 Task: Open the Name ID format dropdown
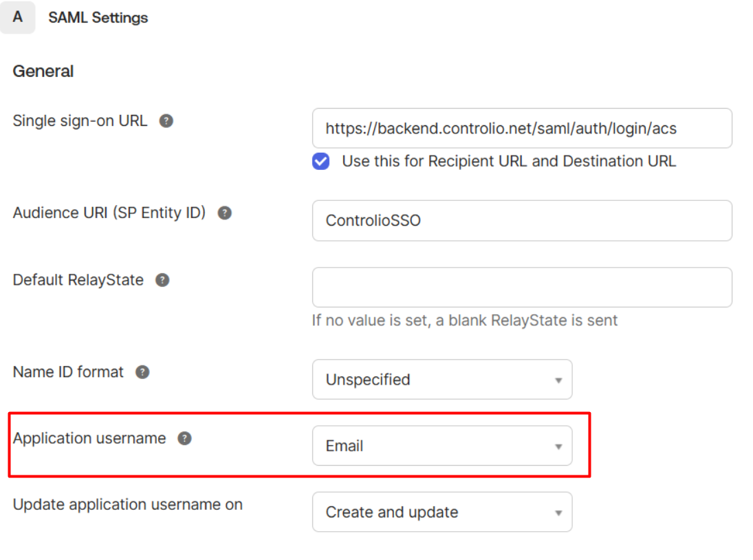click(x=442, y=380)
